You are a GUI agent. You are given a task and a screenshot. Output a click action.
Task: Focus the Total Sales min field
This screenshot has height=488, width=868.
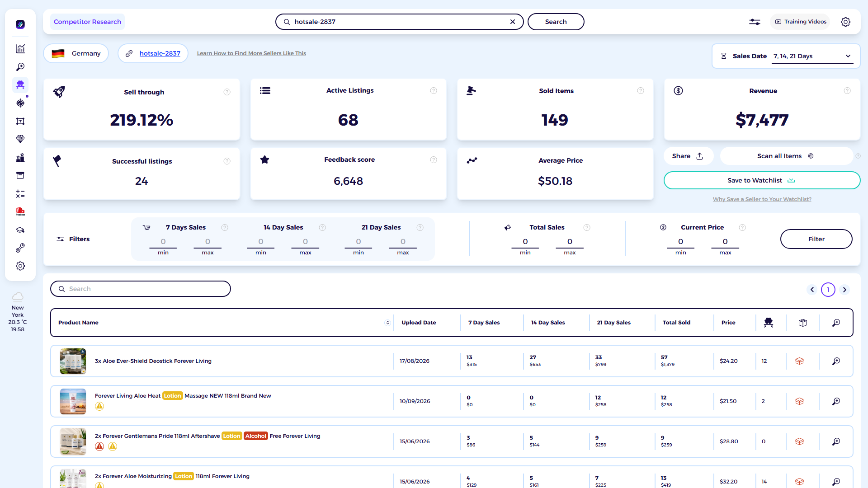pos(525,242)
